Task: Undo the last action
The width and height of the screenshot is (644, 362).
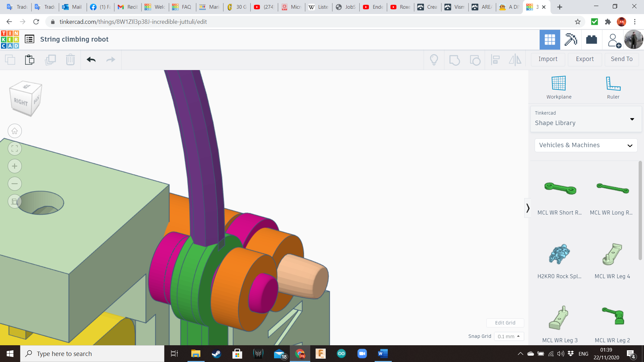Action: [91, 60]
